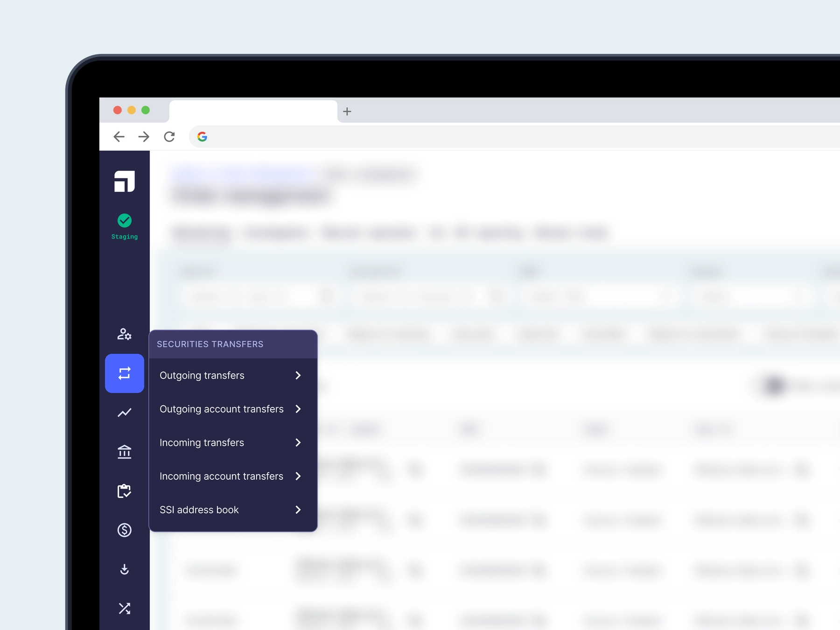The width and height of the screenshot is (840, 630).
Task: Maximize the window with green button
Action: click(x=146, y=110)
